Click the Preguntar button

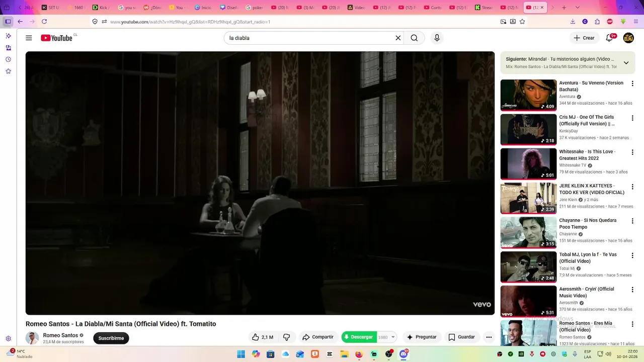coord(422,337)
